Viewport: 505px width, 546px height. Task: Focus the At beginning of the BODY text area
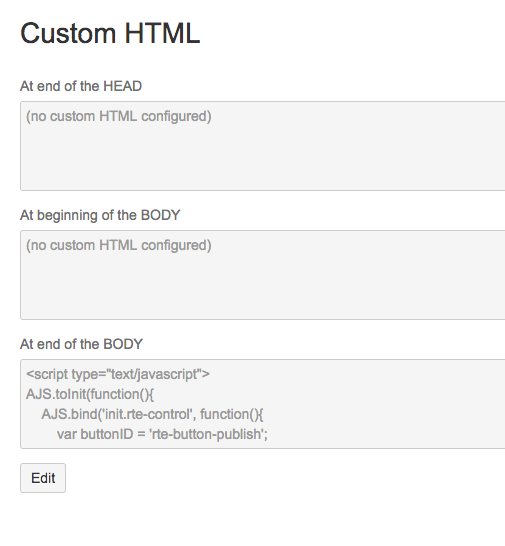coord(263,275)
